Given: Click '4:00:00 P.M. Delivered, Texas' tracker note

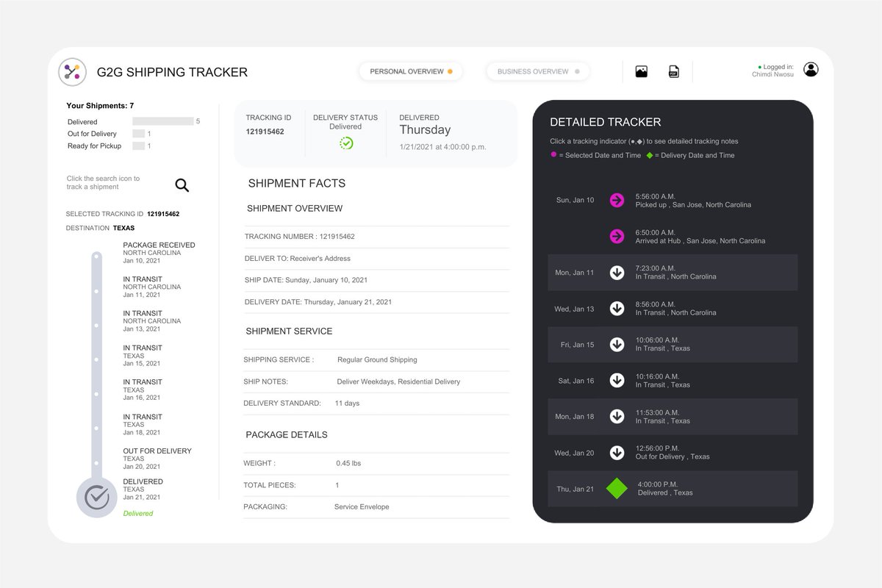Looking at the screenshot, I should coord(665,489).
